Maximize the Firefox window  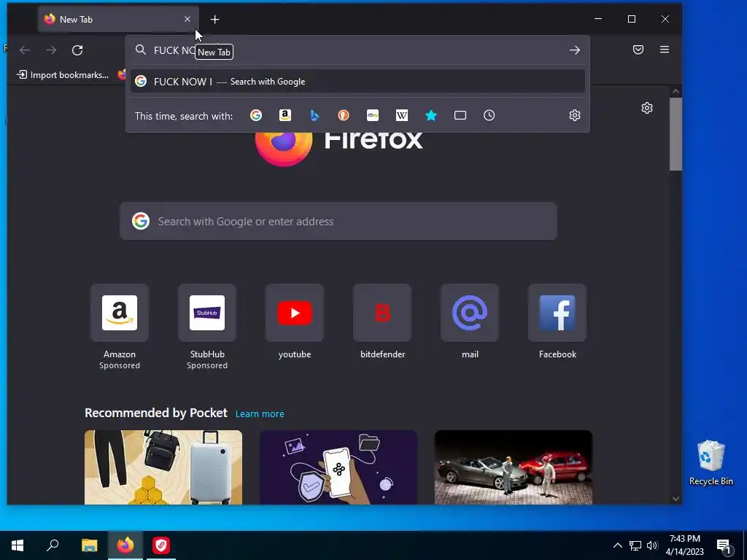pos(632,19)
